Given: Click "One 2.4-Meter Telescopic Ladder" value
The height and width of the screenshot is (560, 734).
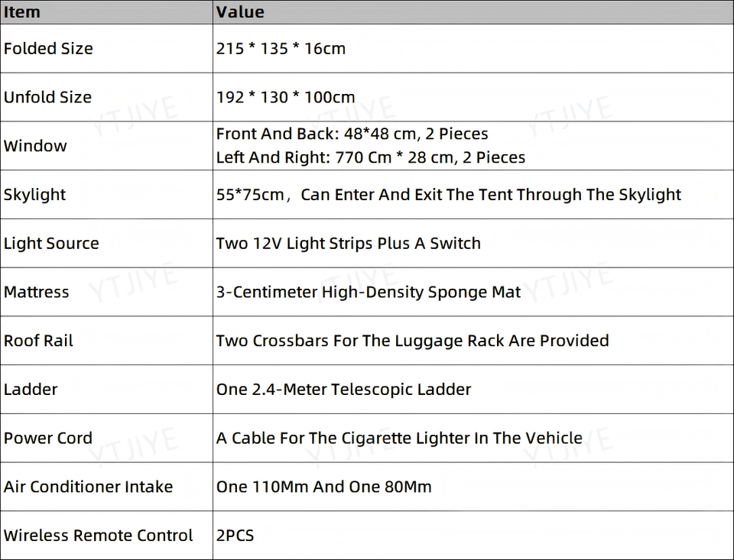Looking at the screenshot, I should click(x=343, y=390).
